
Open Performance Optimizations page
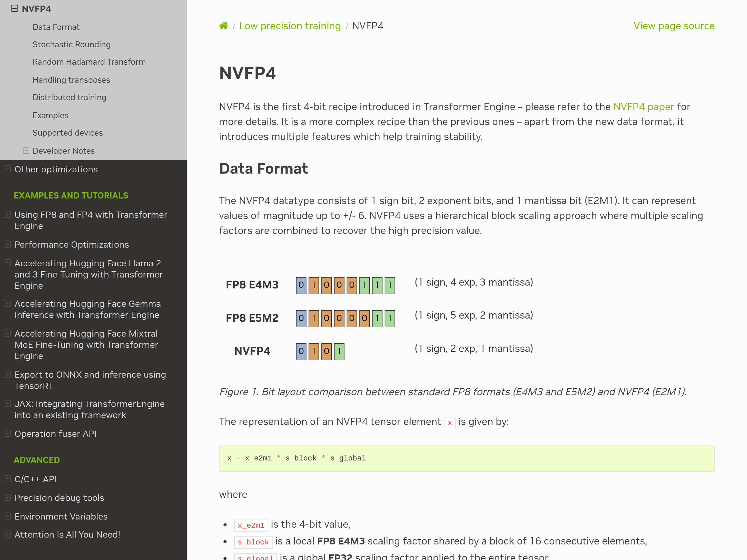coord(72,245)
